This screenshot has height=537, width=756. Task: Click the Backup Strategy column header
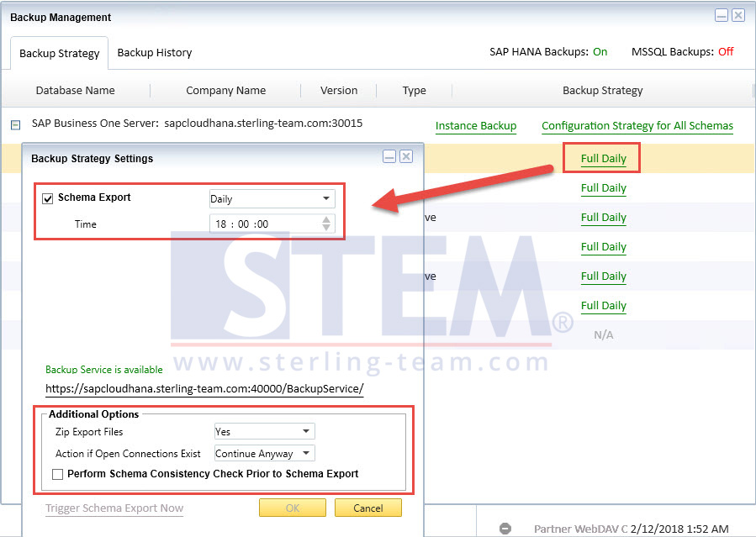(x=603, y=91)
